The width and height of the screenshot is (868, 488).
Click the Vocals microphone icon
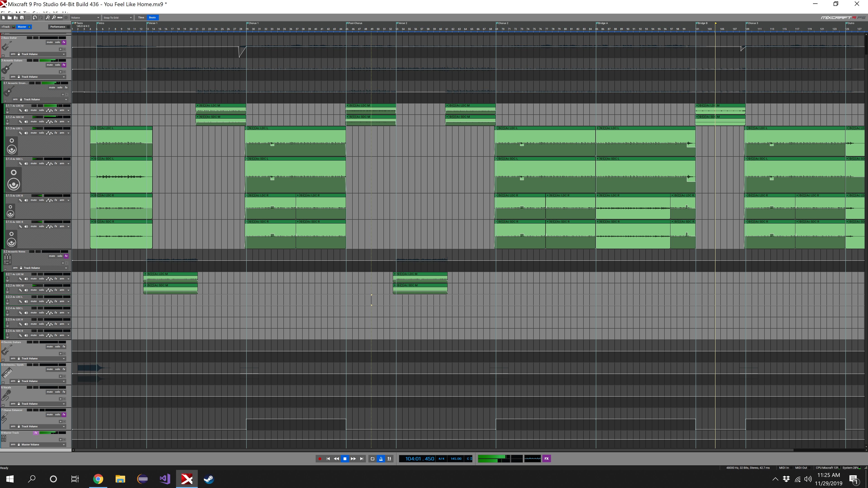pyautogui.click(x=6, y=395)
